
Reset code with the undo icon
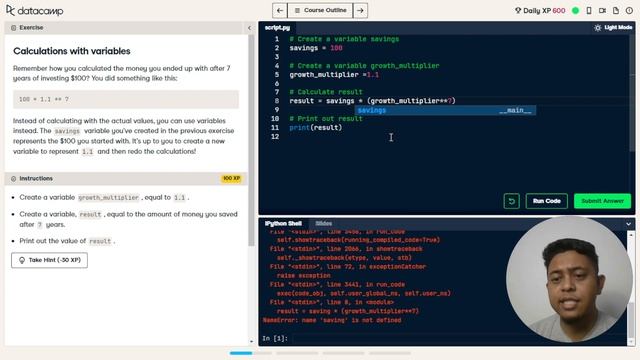point(511,201)
